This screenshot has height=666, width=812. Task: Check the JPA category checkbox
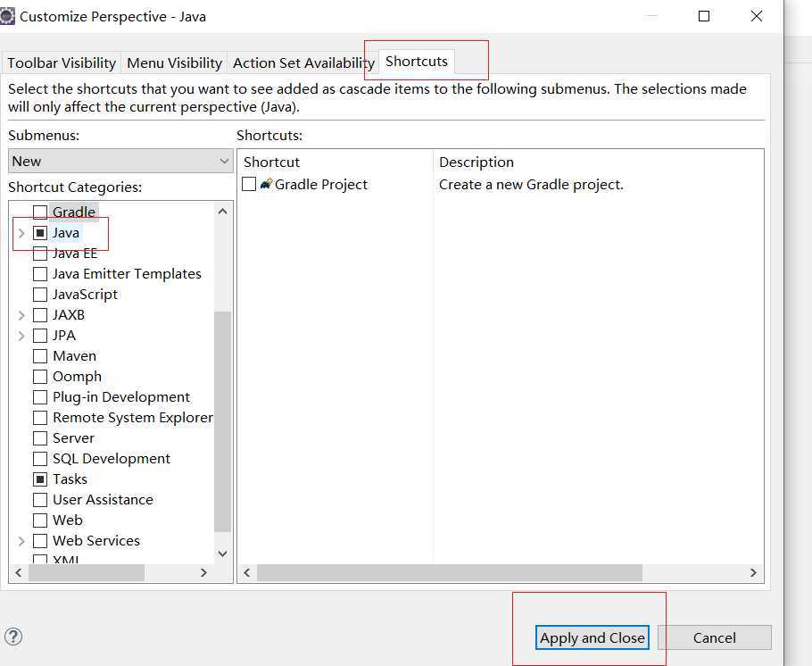[40, 336]
